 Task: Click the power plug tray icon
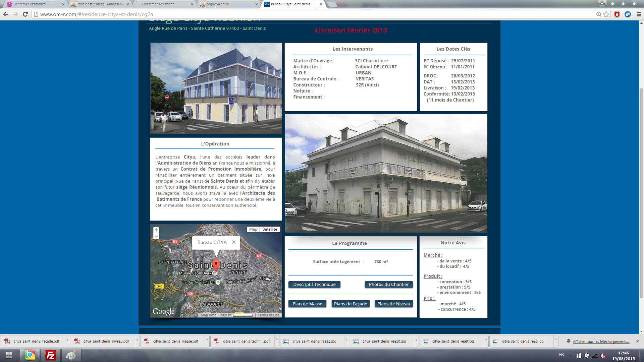tap(587, 356)
